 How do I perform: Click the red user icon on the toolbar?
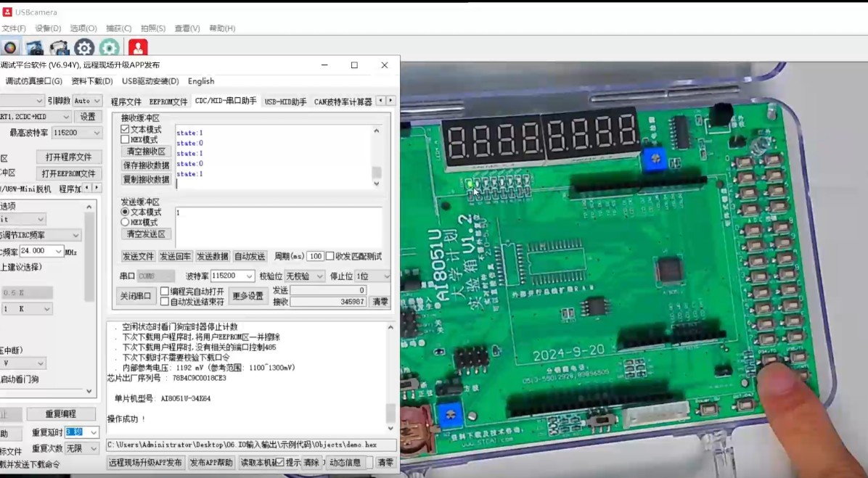click(137, 47)
